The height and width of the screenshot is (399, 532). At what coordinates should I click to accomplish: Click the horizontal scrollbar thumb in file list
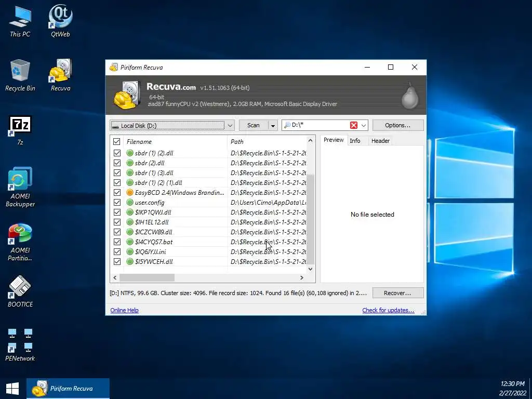pos(147,277)
